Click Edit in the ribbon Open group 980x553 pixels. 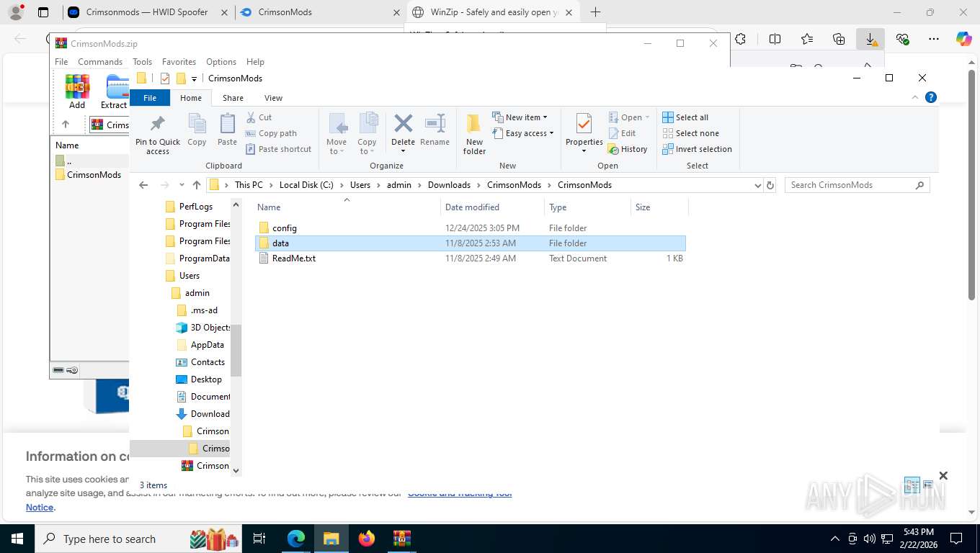(622, 133)
